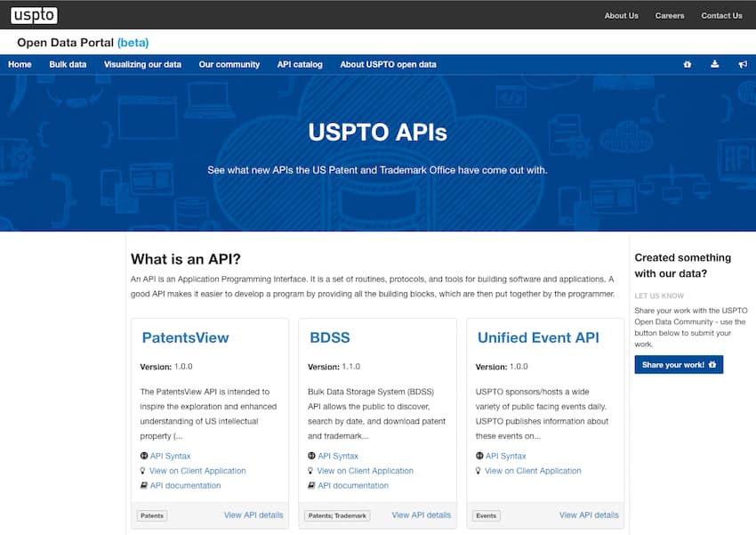Image resolution: width=756 pixels, height=535 pixels.
Task: Click the camera icon in the blue navbar
Action: point(687,64)
